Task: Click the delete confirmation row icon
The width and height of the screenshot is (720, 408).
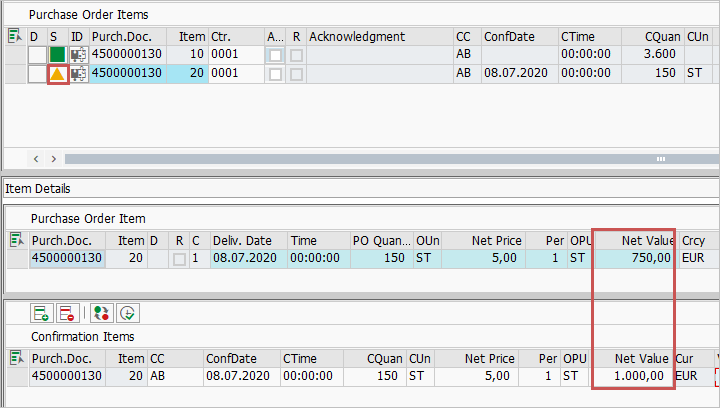Action: 67,313
